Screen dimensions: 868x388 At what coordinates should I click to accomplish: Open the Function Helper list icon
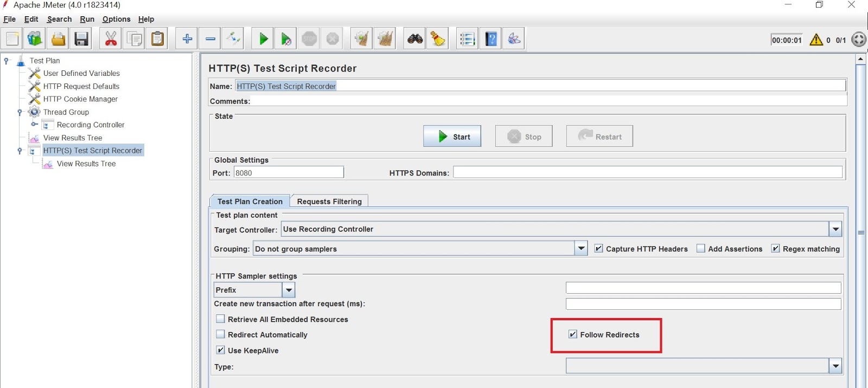tap(467, 39)
